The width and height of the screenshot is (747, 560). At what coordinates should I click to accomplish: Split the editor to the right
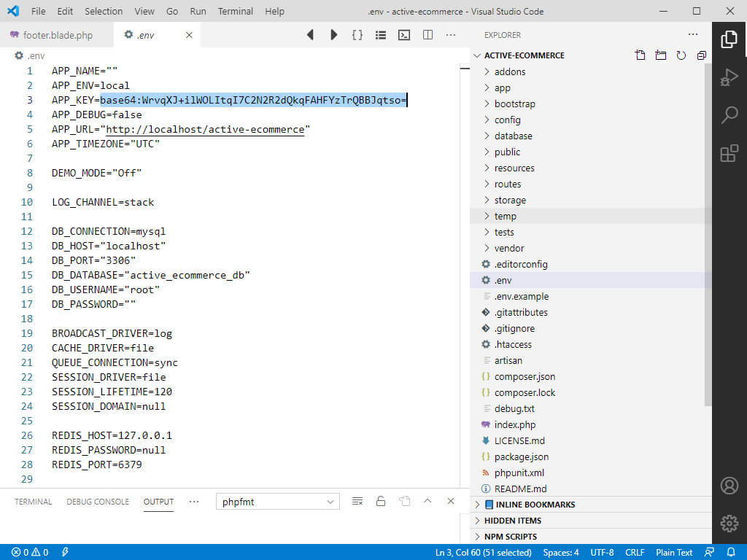[x=427, y=35]
